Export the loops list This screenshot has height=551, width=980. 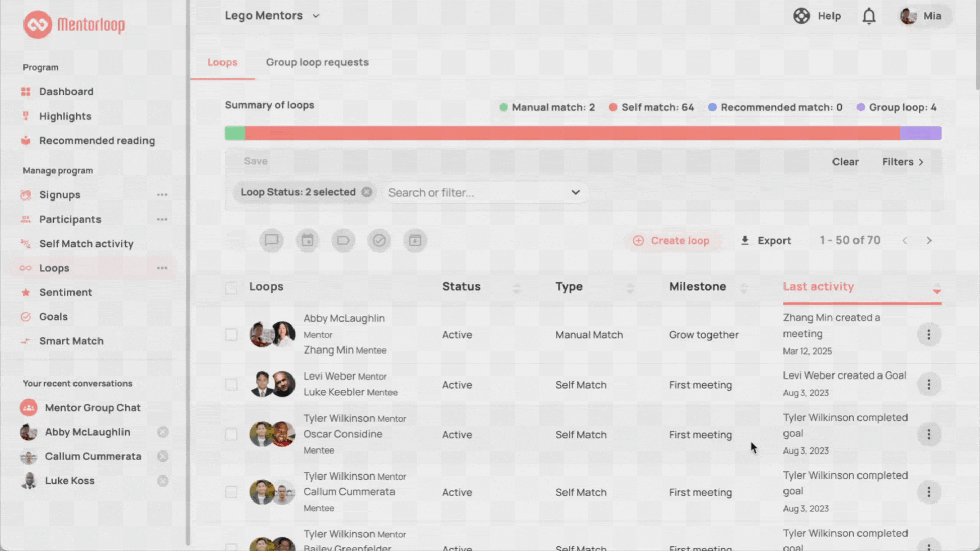tap(766, 241)
